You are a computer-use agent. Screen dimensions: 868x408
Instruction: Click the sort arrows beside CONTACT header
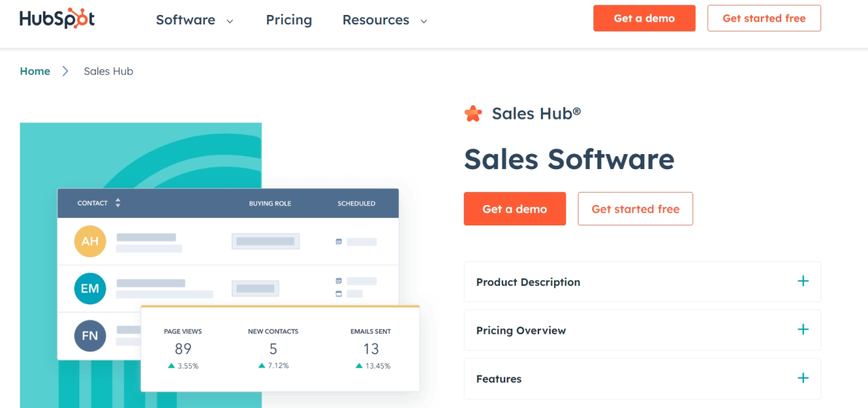point(118,203)
